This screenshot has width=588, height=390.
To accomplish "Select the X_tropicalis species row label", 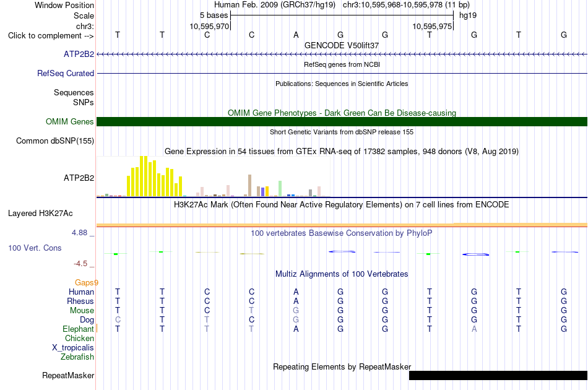I will 73,348.
